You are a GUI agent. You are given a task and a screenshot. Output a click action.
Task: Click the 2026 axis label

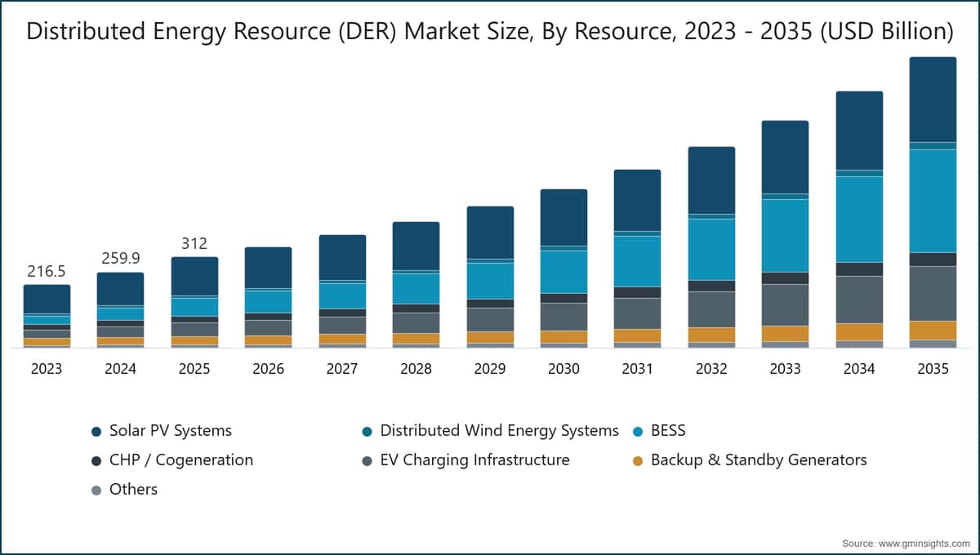(x=268, y=369)
